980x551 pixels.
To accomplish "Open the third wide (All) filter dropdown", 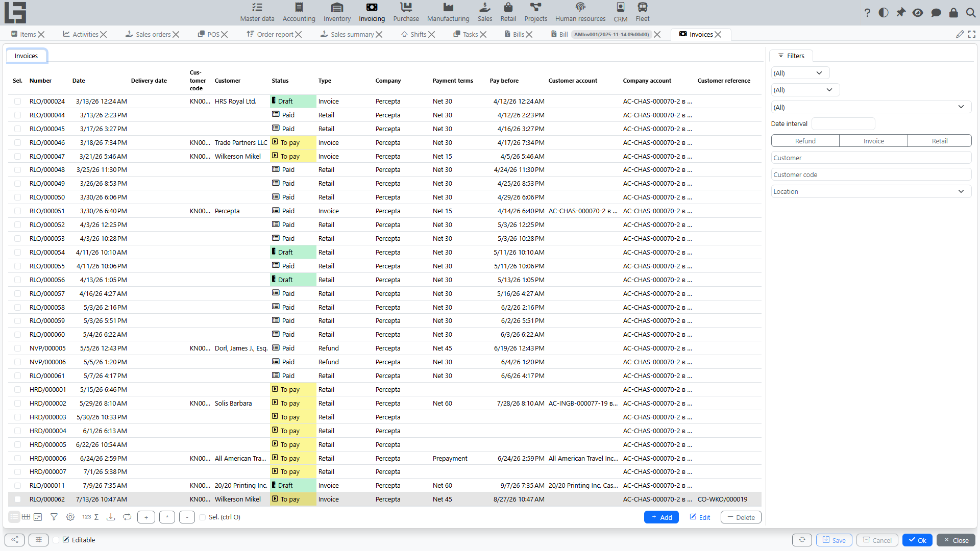I will pos(871,107).
